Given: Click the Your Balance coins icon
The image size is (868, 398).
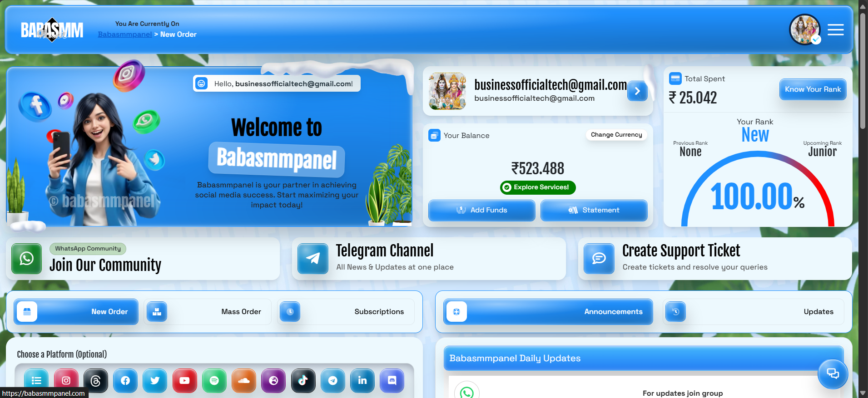Looking at the screenshot, I should point(434,135).
